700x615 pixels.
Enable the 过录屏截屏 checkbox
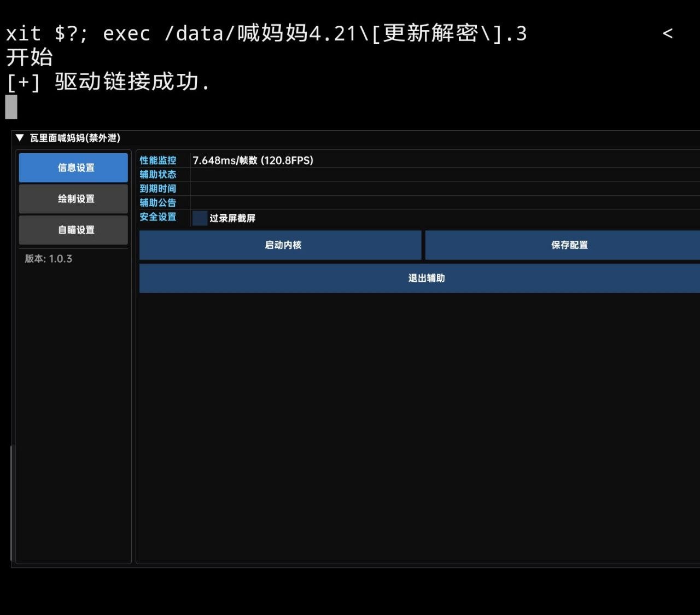coord(200,218)
